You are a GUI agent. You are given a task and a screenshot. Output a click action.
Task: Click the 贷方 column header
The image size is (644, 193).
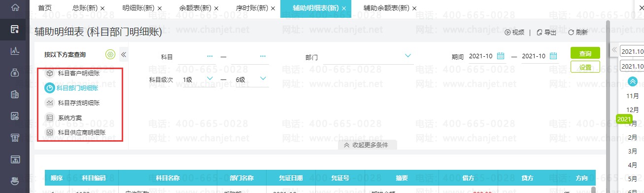(527, 178)
